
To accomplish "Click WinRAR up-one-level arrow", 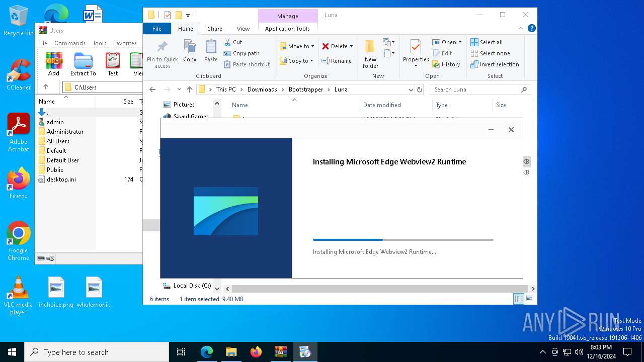I will (45, 87).
